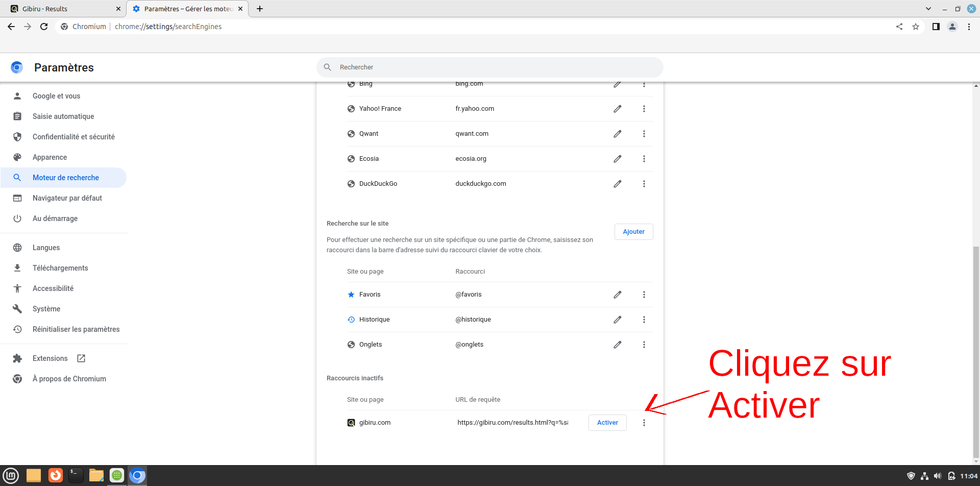Reload the page using the refresh icon
This screenshot has height=486, width=980.
click(x=44, y=27)
